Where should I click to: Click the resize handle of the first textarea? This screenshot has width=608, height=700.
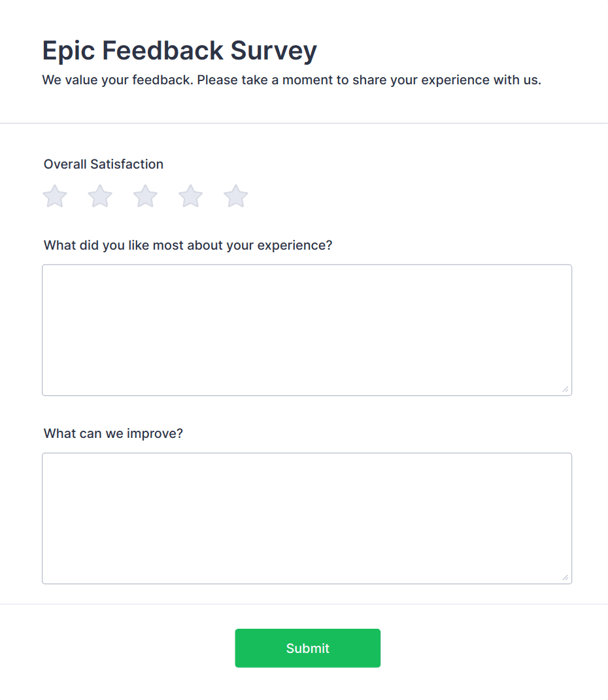pos(565,390)
